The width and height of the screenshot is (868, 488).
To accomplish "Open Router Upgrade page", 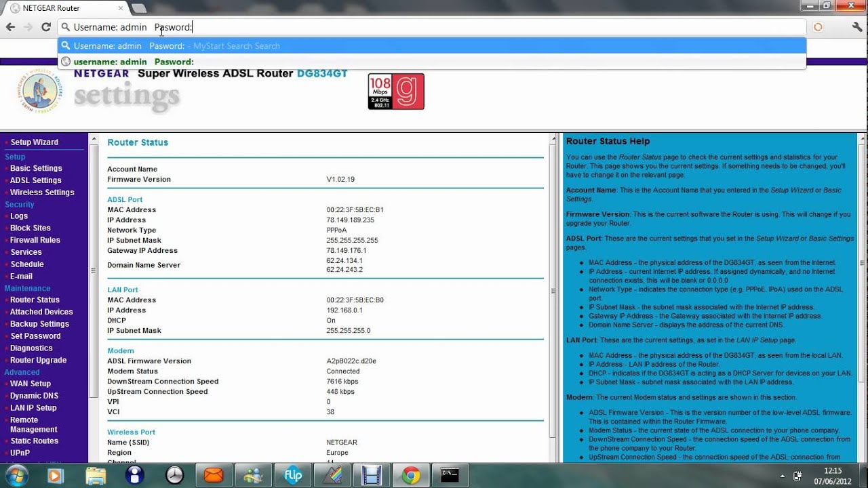I will point(38,361).
